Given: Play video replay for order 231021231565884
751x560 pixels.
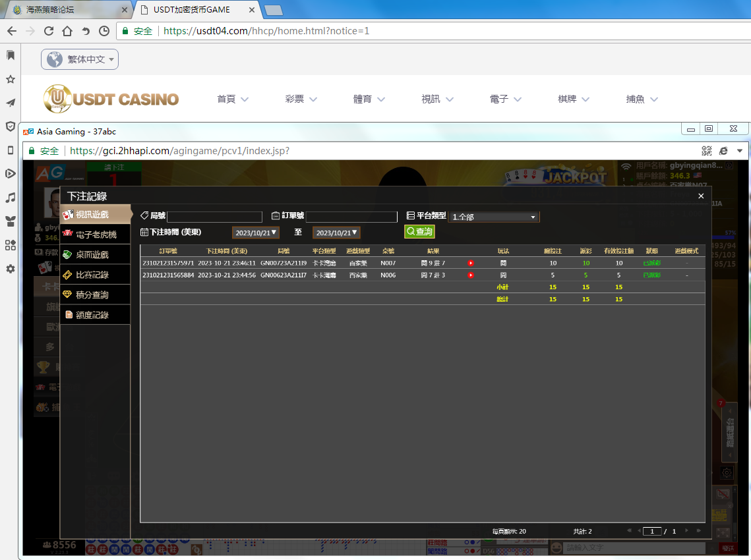Looking at the screenshot, I should click(471, 275).
